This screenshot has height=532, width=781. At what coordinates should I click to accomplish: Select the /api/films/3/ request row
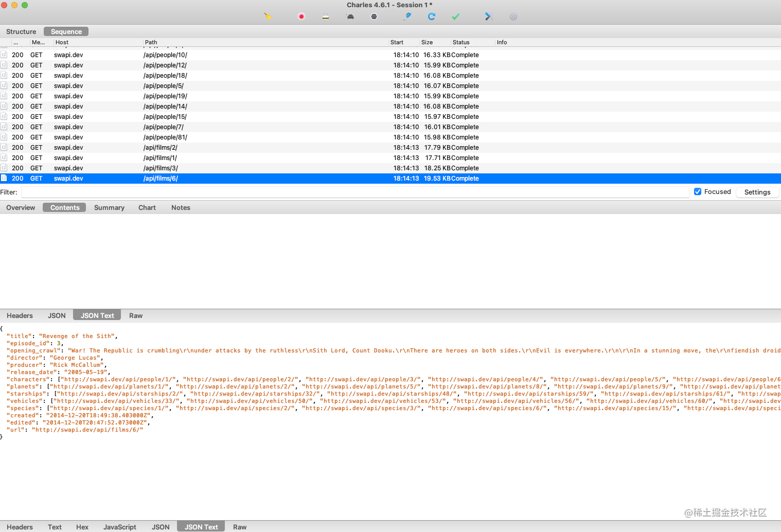pyautogui.click(x=390, y=168)
